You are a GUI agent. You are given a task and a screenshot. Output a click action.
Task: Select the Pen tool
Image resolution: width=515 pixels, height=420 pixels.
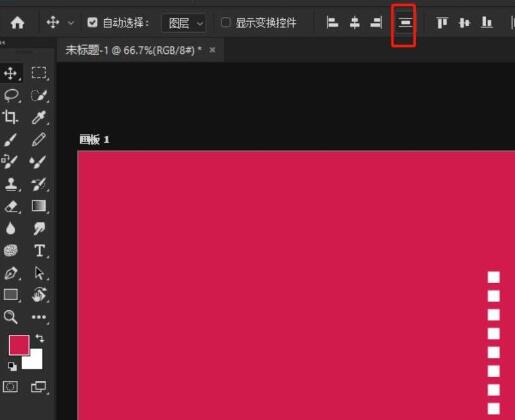coord(11,273)
